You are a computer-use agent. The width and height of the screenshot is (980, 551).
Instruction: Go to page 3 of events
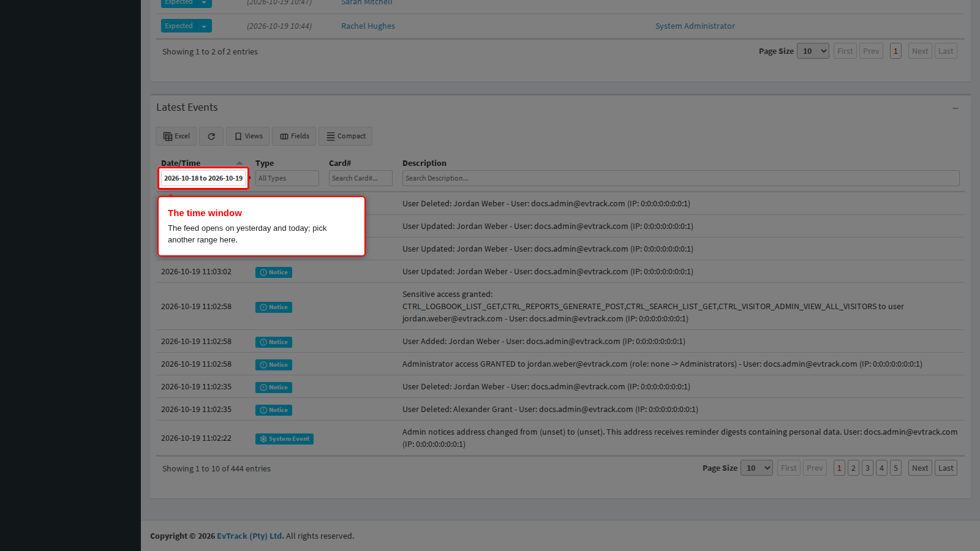click(867, 468)
